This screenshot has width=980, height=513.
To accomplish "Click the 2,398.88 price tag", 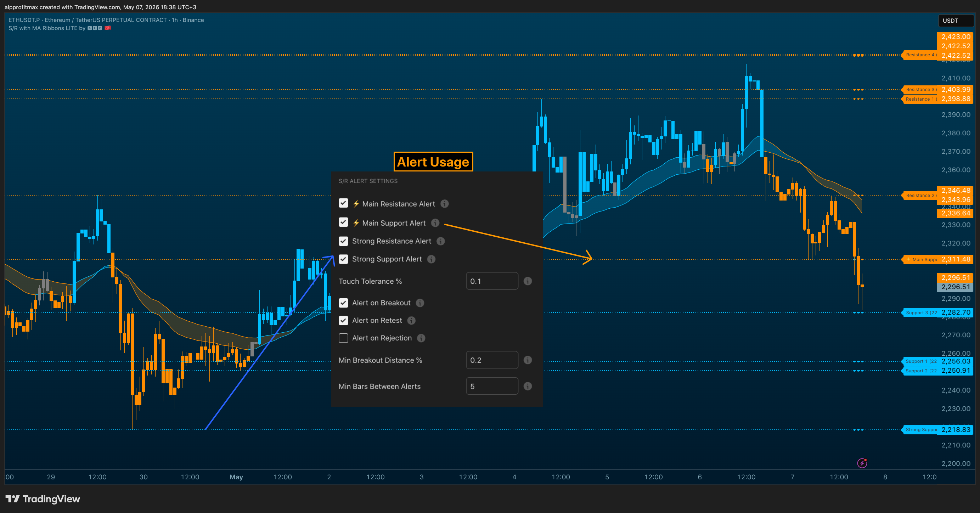I will click(x=955, y=99).
